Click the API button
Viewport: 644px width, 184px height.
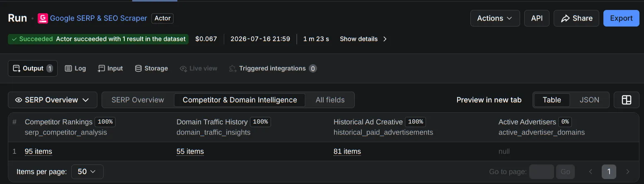(x=537, y=18)
